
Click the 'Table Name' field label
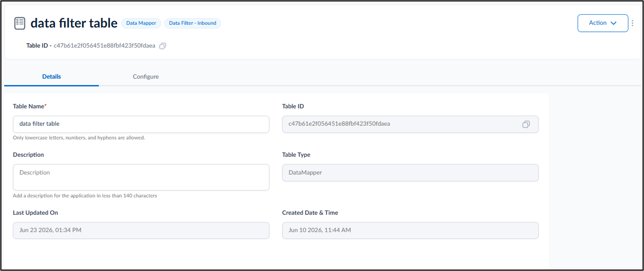pyautogui.click(x=30, y=106)
